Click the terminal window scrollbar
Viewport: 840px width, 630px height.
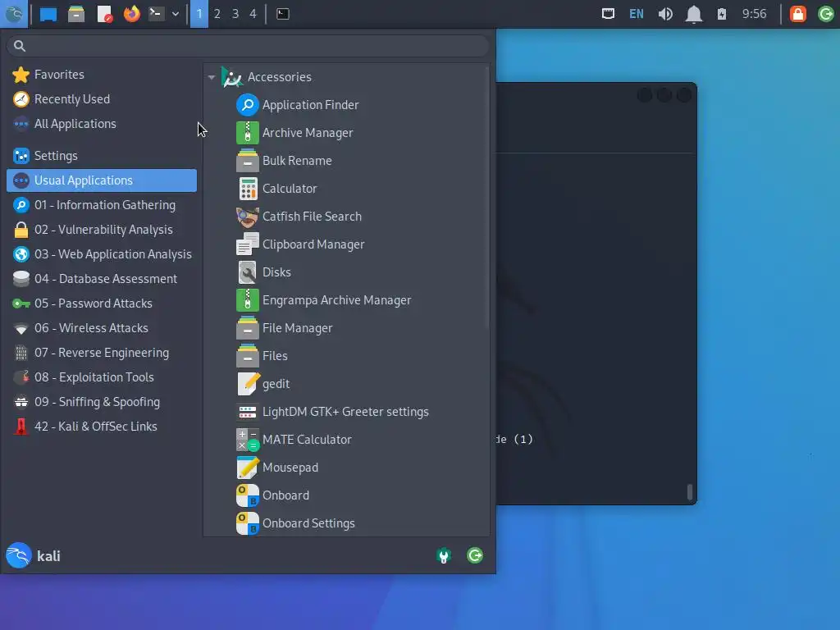(x=690, y=492)
